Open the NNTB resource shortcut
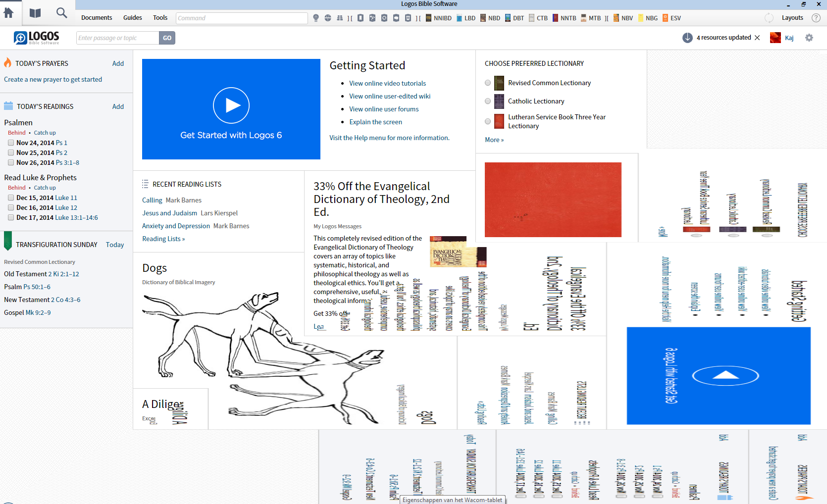The width and height of the screenshot is (827, 504). click(x=565, y=18)
